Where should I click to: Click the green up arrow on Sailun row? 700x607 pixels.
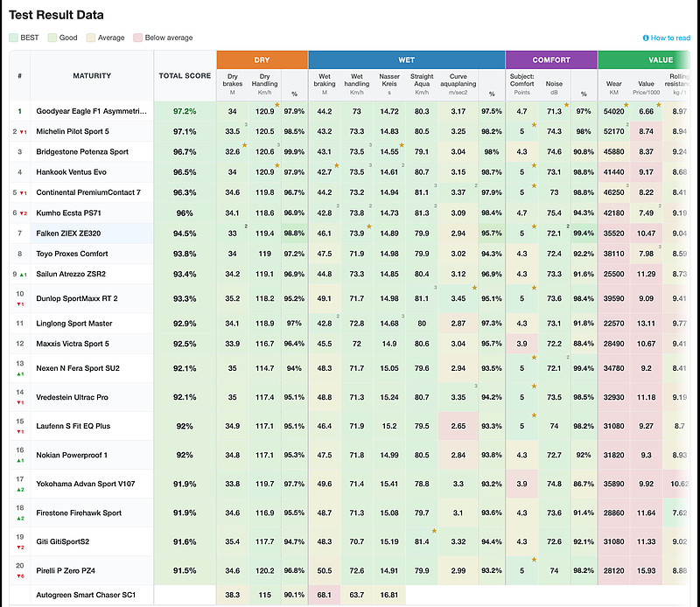point(22,275)
